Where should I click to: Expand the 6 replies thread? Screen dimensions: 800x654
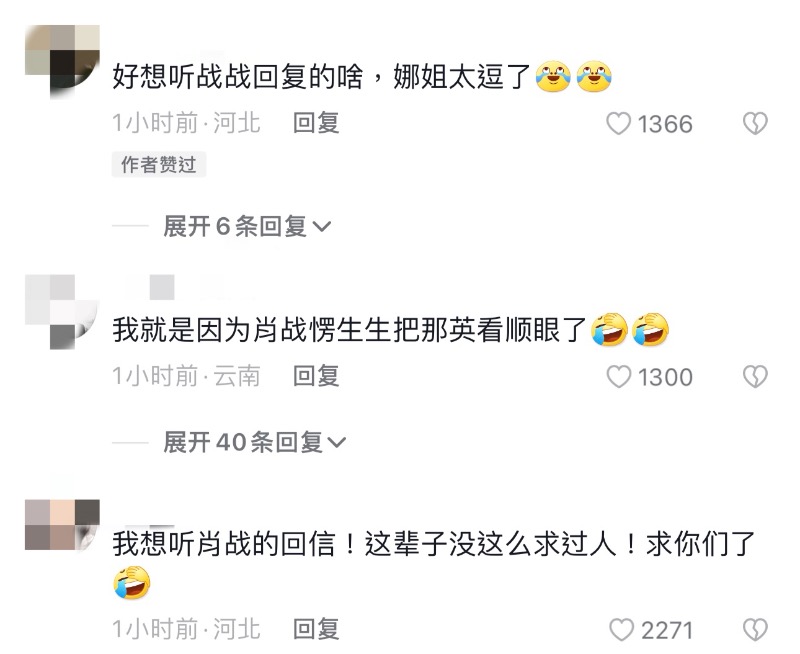[x=247, y=226]
